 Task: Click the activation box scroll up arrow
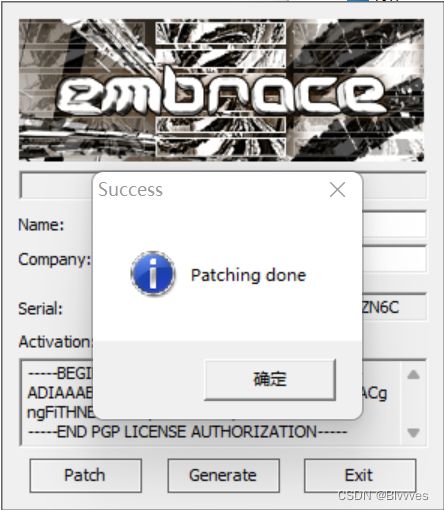(413, 375)
